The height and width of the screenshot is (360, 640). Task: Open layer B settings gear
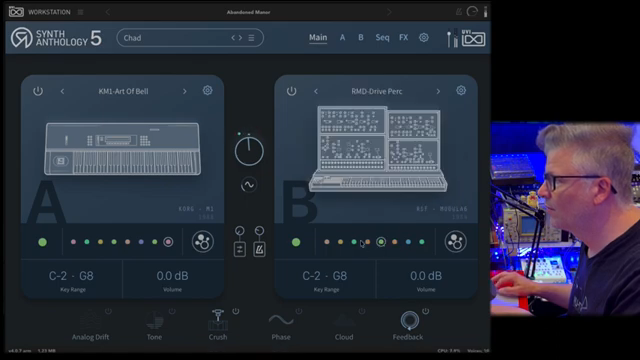[x=461, y=90]
